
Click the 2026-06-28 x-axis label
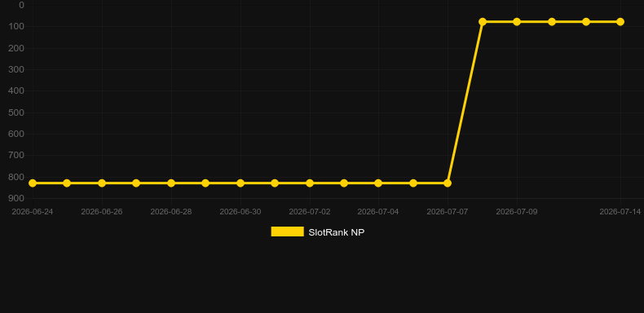click(171, 212)
